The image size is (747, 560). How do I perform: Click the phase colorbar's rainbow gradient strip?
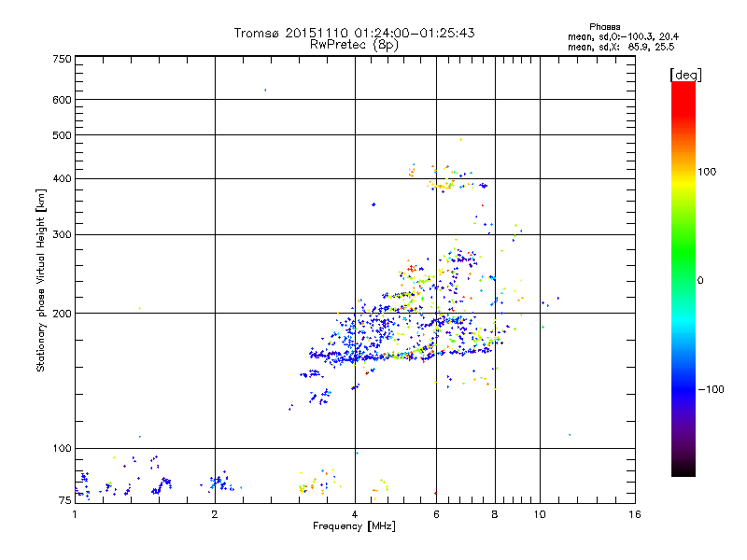tap(684, 279)
